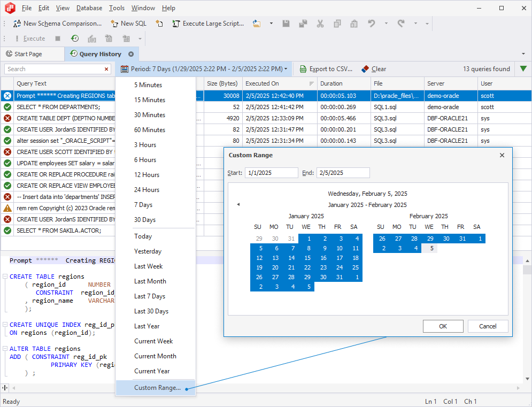Open the Period 7 Days dropdown
Screen dimensions: 532x407
(x=204, y=69)
